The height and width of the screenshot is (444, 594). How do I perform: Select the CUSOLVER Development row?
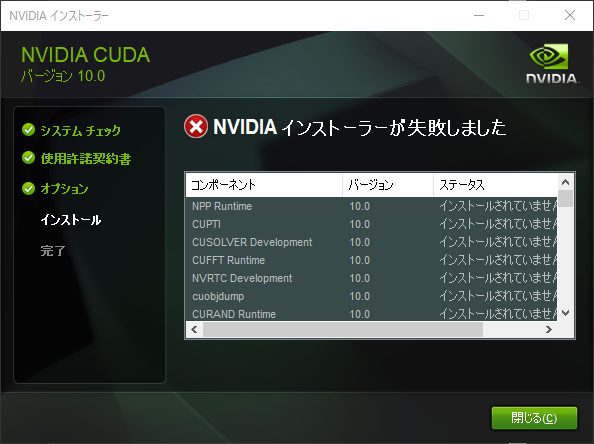(372, 242)
